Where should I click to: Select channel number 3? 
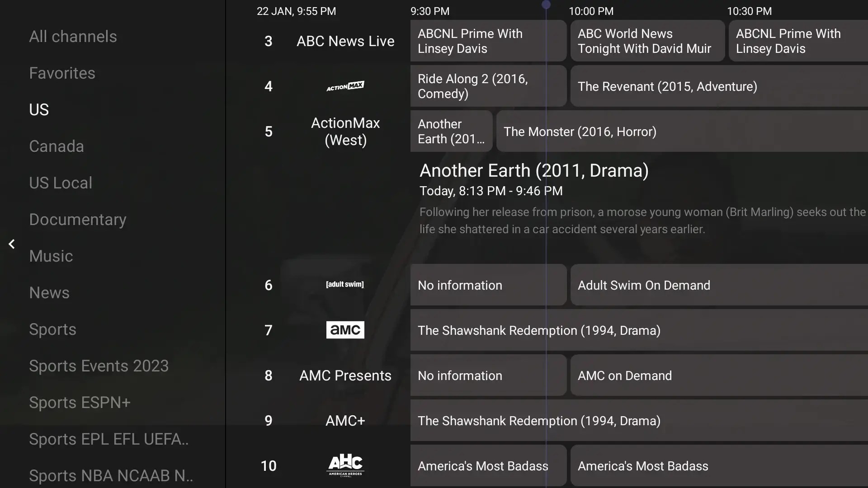point(269,41)
